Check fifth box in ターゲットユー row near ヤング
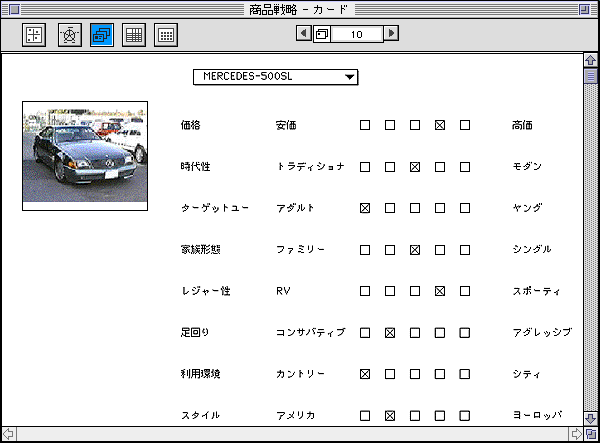 465,208
